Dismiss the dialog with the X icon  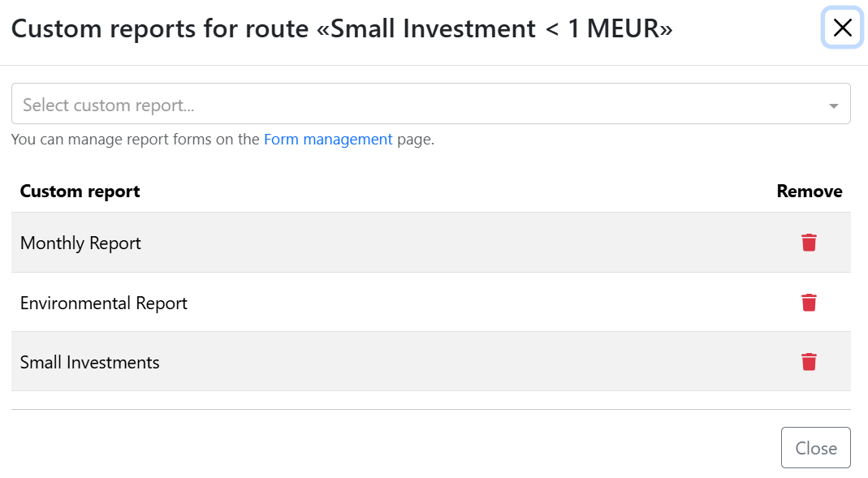pyautogui.click(x=842, y=27)
